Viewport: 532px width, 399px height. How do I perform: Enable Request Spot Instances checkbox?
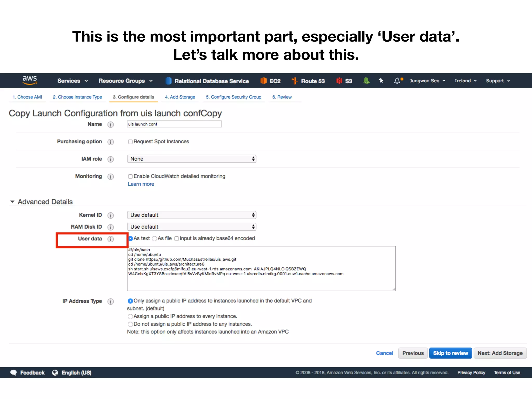[130, 142]
